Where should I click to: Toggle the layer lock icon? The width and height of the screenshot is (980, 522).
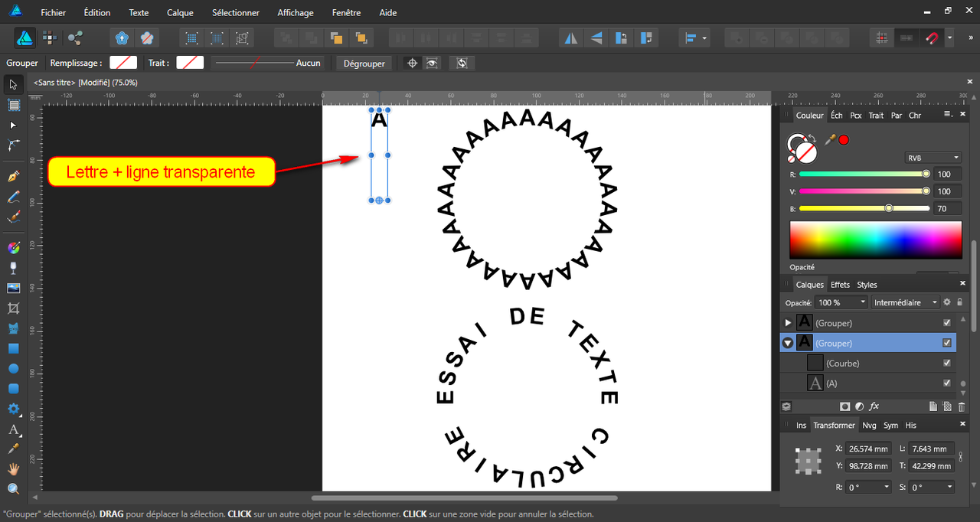coord(960,302)
